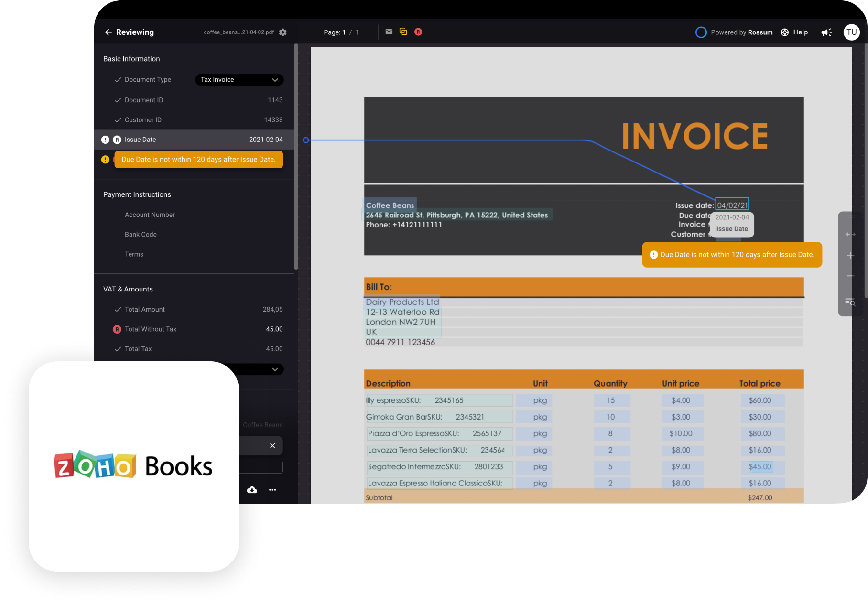The image size is (868, 604).
Task: Click the Reviewing title
Action: (135, 32)
